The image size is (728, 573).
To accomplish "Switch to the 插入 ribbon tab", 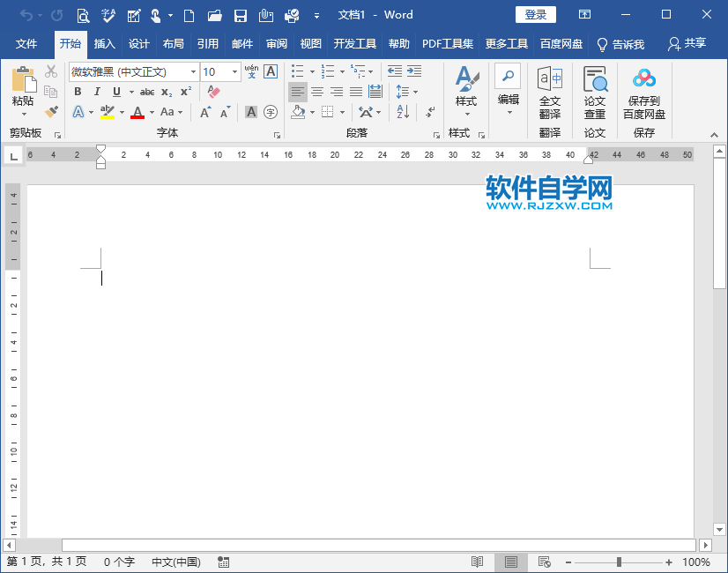I will pos(104,42).
